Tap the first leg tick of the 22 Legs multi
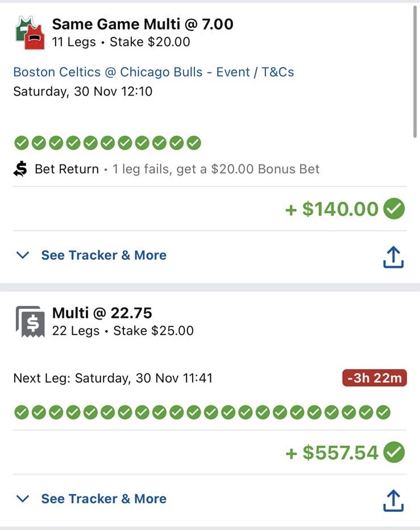Screen dimensions: 420x530 coord(21,412)
